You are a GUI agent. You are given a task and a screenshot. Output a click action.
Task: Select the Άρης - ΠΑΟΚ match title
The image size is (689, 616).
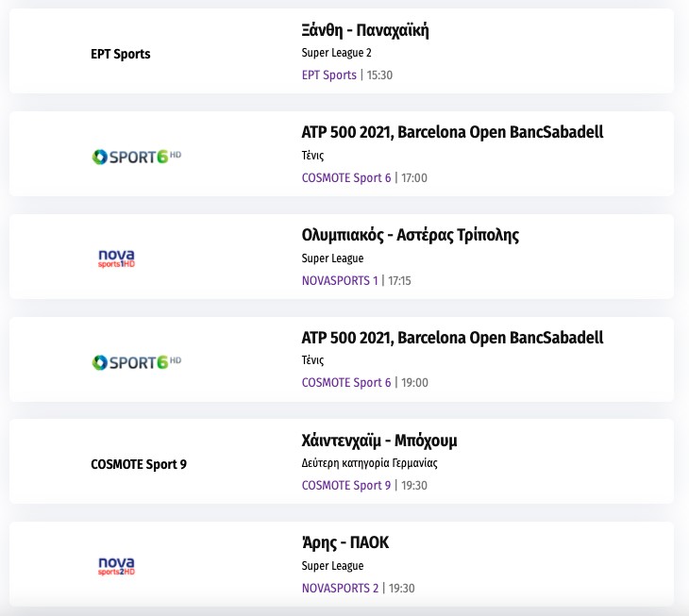click(x=344, y=542)
